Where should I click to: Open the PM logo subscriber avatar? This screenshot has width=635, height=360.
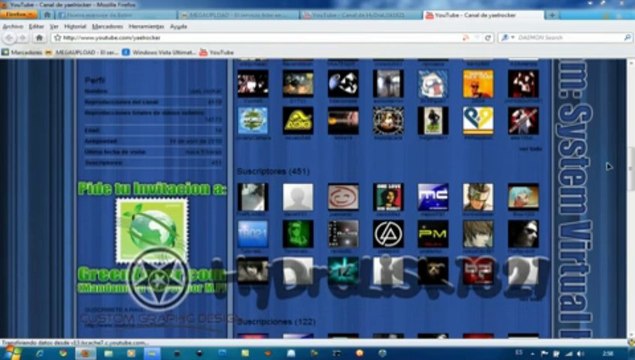[433, 234]
